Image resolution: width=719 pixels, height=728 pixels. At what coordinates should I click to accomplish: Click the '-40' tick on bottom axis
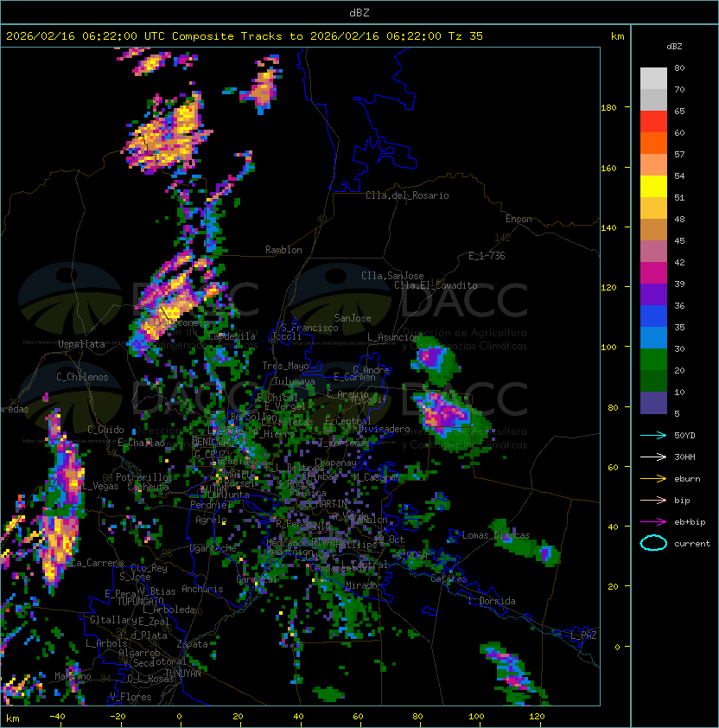pos(57,717)
